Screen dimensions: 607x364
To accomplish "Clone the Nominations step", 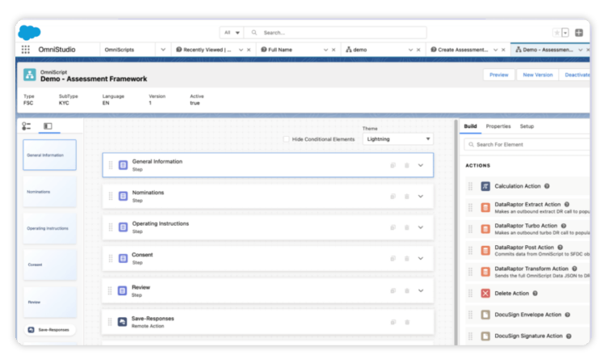I will point(393,196).
